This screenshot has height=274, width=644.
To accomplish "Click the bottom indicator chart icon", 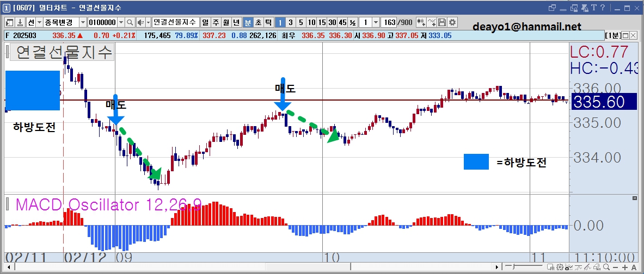I will point(569,267).
